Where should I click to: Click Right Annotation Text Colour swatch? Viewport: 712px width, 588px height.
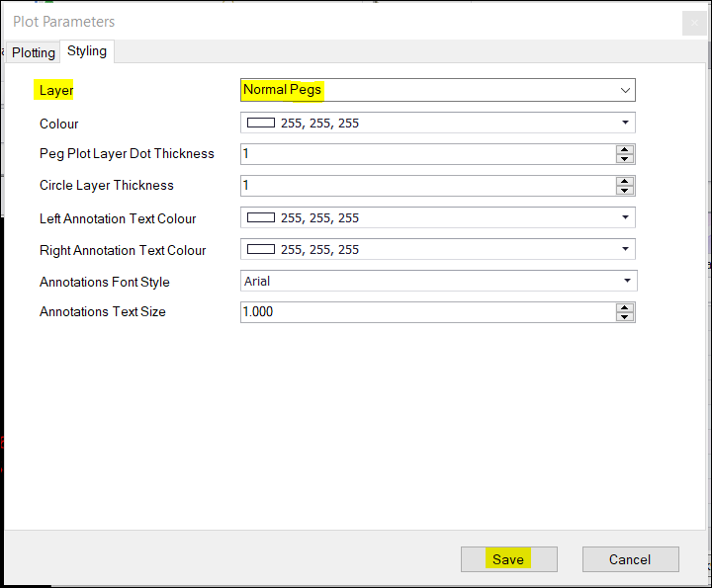click(261, 249)
